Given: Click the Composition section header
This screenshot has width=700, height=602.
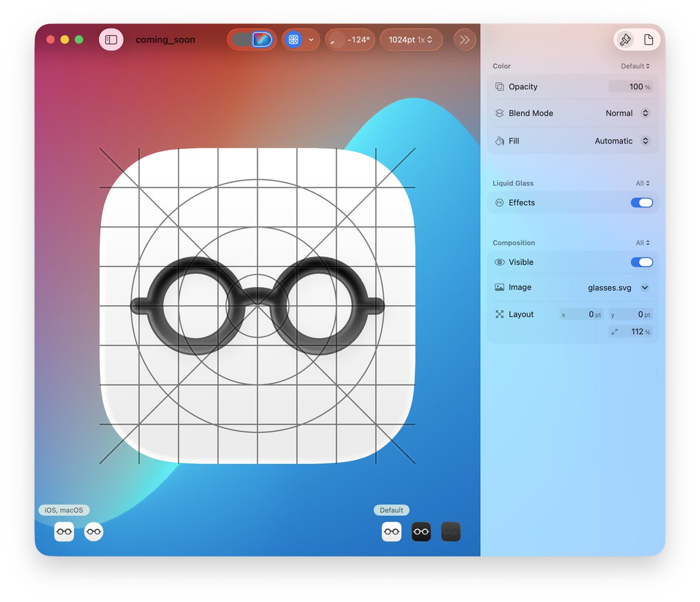Looking at the screenshot, I should click(513, 243).
